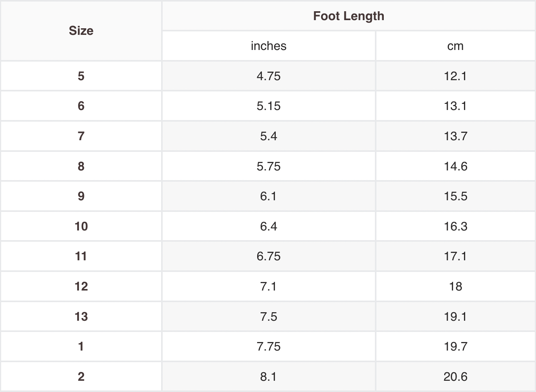This screenshot has width=536, height=392.
Task: Click the size 6 row label
Action: pyautogui.click(x=81, y=106)
